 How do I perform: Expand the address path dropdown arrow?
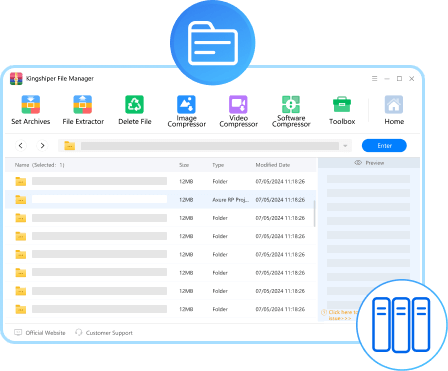345,146
